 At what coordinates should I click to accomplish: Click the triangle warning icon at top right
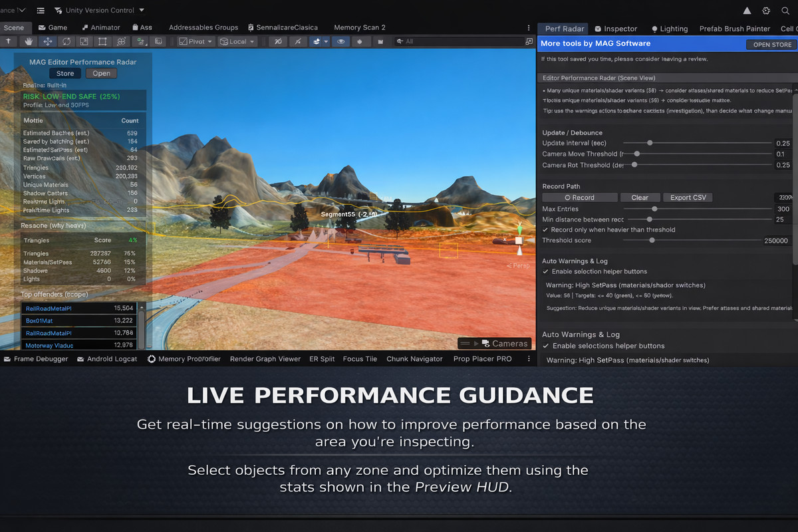[747, 11]
